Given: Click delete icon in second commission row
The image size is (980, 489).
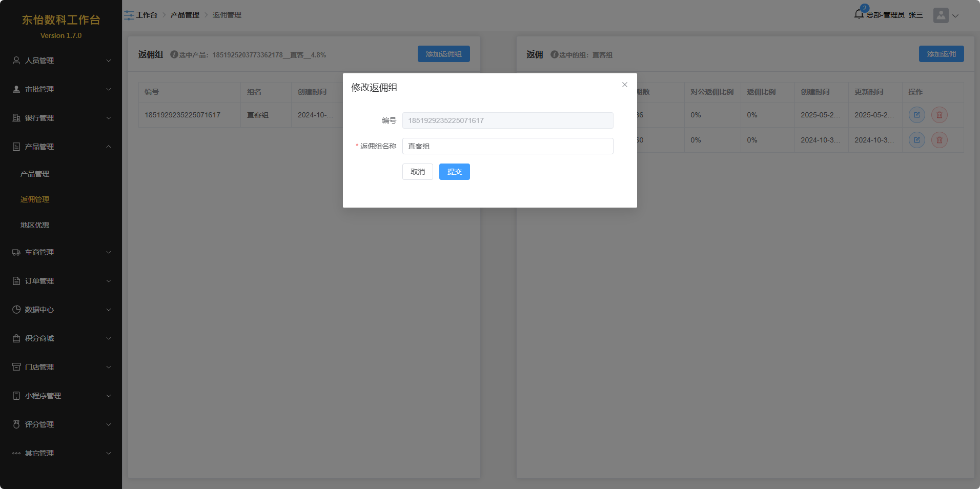Looking at the screenshot, I should (939, 140).
